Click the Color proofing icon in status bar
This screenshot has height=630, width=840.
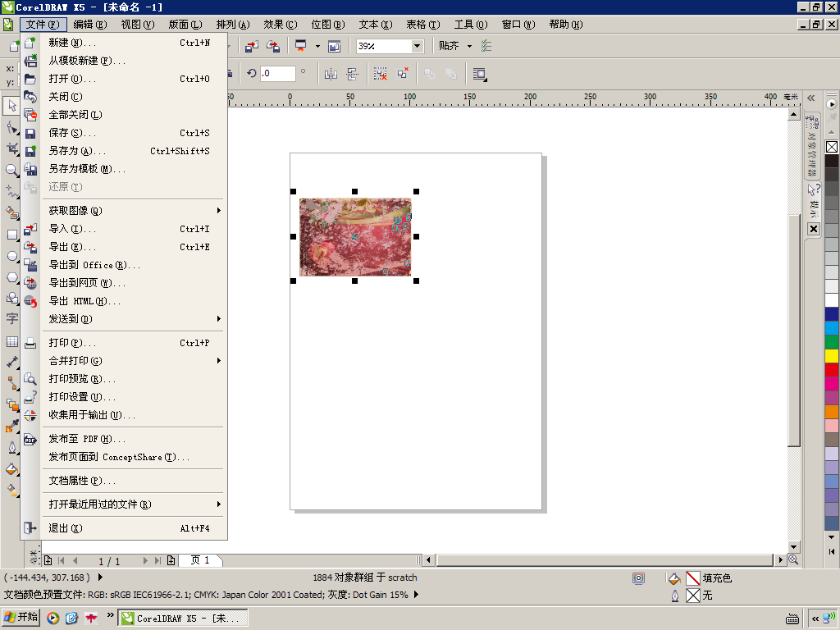[x=638, y=578]
